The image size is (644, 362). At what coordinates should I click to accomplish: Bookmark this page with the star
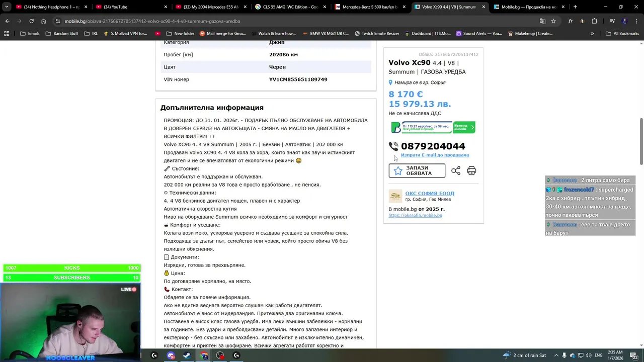point(553,21)
